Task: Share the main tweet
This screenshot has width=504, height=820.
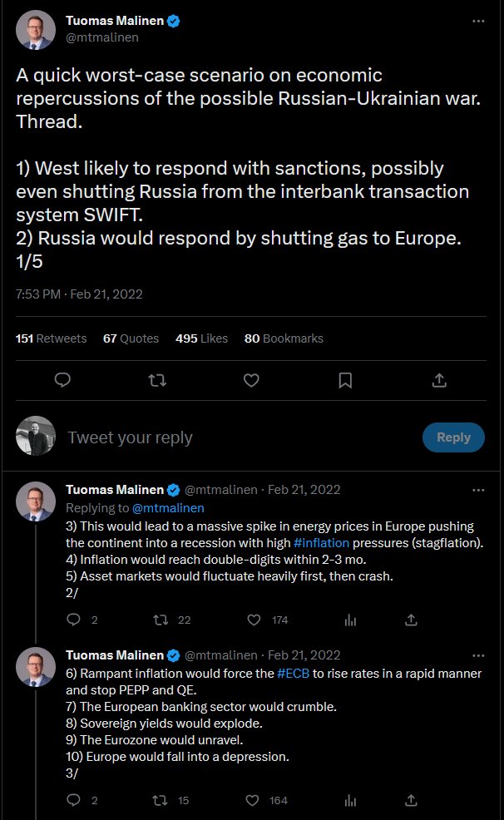Action: click(x=440, y=380)
